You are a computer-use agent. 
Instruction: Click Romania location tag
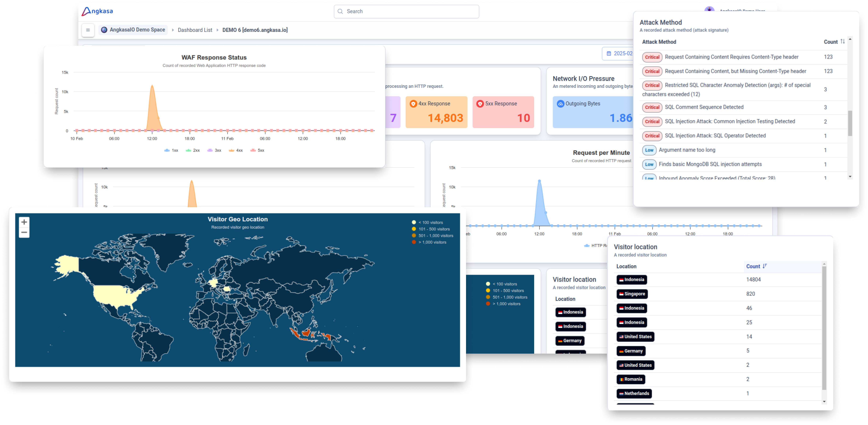click(x=631, y=379)
